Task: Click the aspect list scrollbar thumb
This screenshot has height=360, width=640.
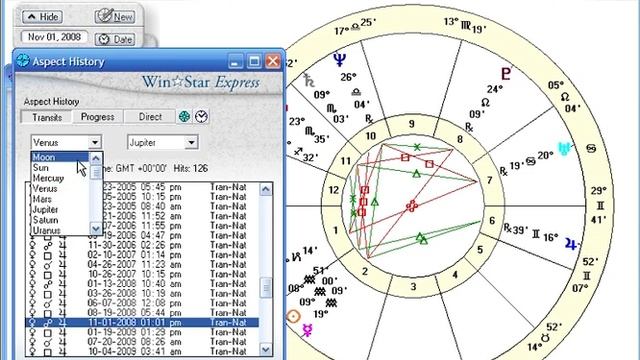Action: [266, 288]
